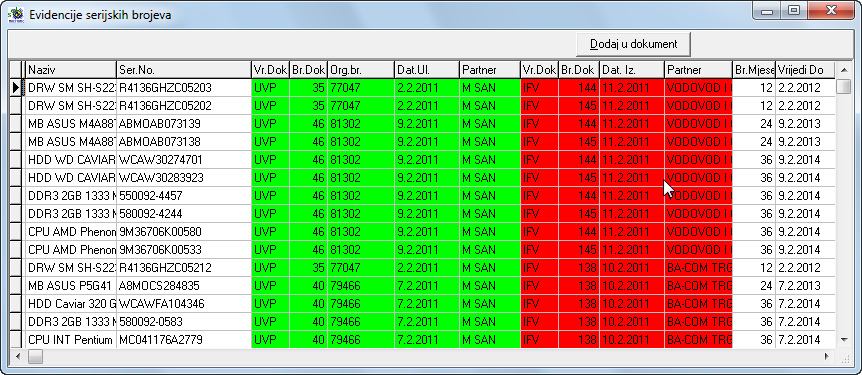Click the current row indicator arrow
The width and height of the screenshot is (862, 375).
(16, 87)
